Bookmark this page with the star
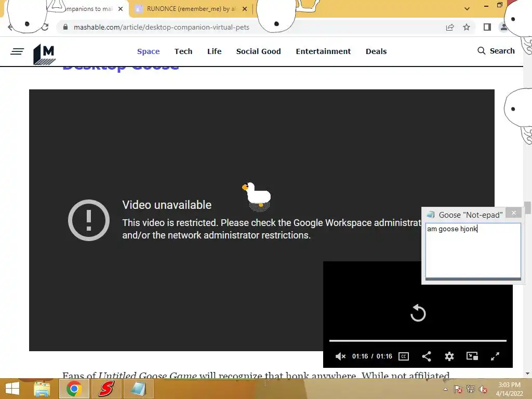 coord(467,27)
